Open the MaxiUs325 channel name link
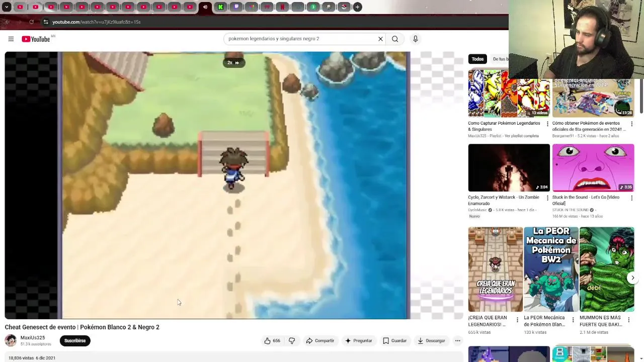This screenshot has height=362, width=644. (33, 338)
